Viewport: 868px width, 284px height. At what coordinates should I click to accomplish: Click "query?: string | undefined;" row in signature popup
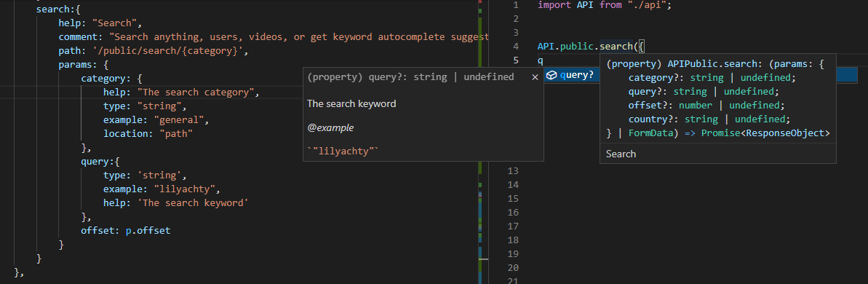(x=704, y=92)
